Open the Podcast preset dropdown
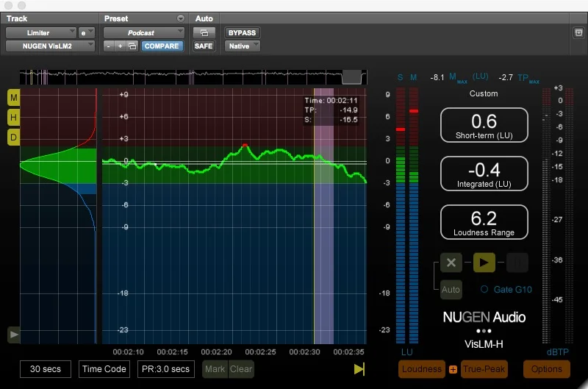This screenshot has width=588, height=389. [x=143, y=32]
